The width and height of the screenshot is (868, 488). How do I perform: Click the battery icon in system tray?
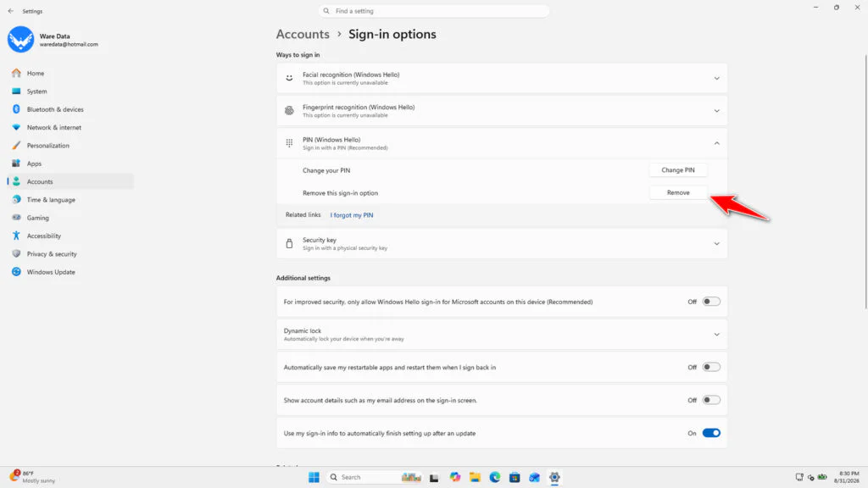(x=822, y=477)
